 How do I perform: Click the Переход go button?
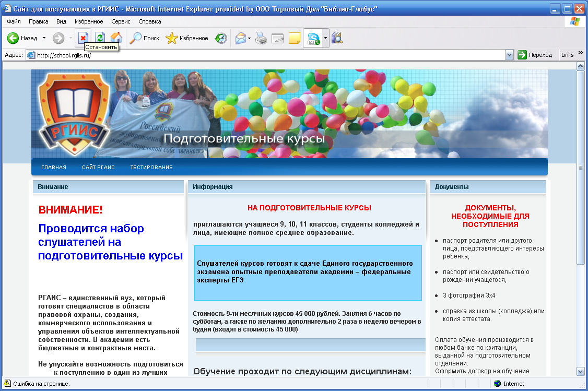tap(535, 55)
